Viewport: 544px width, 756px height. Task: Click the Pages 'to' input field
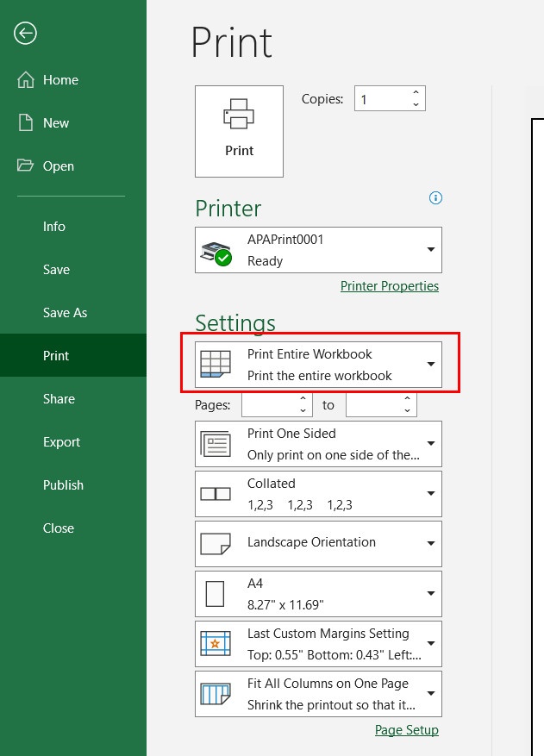coord(374,405)
